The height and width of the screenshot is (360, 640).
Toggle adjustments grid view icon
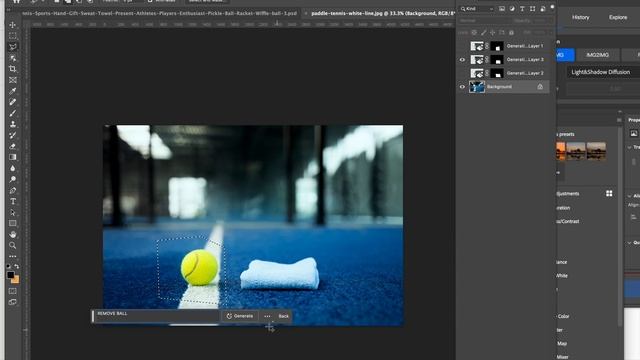point(609,193)
